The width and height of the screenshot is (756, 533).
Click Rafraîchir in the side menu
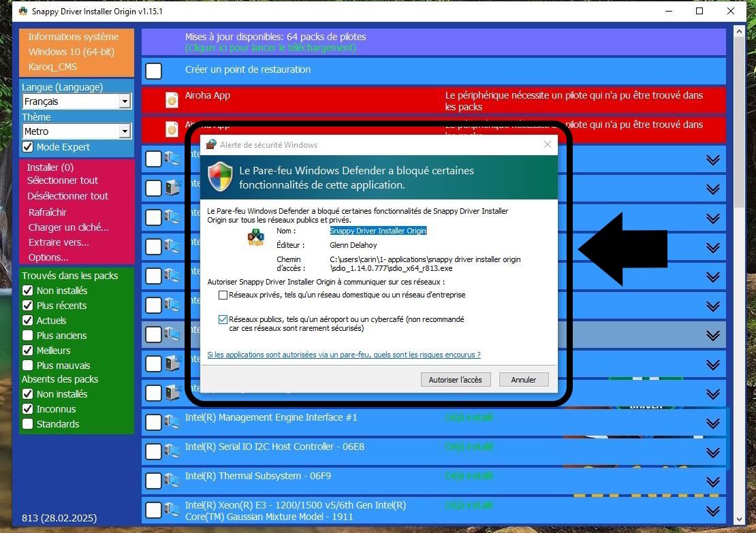[47, 212]
